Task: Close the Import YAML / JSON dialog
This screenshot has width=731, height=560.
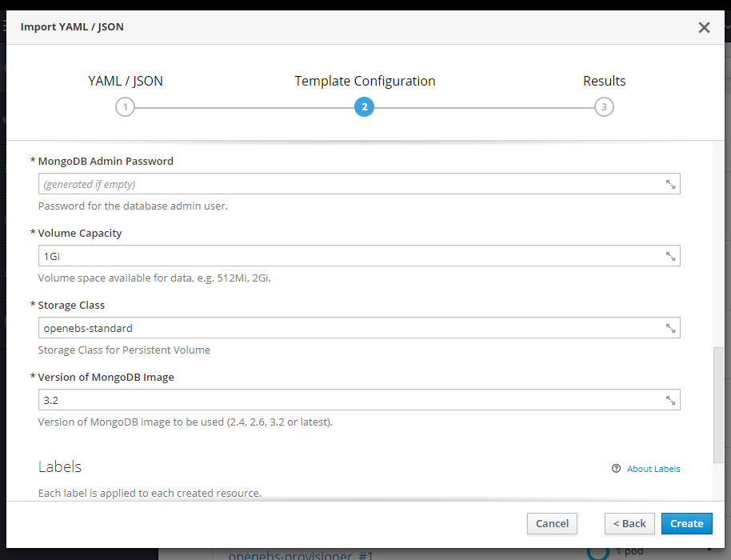Action: [704, 27]
